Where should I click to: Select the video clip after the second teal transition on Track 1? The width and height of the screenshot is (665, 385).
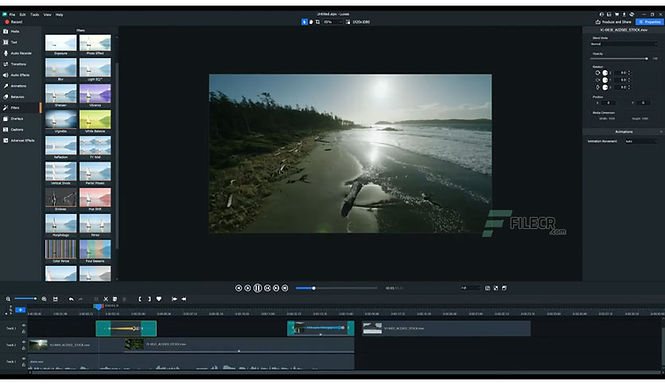[x=446, y=328]
